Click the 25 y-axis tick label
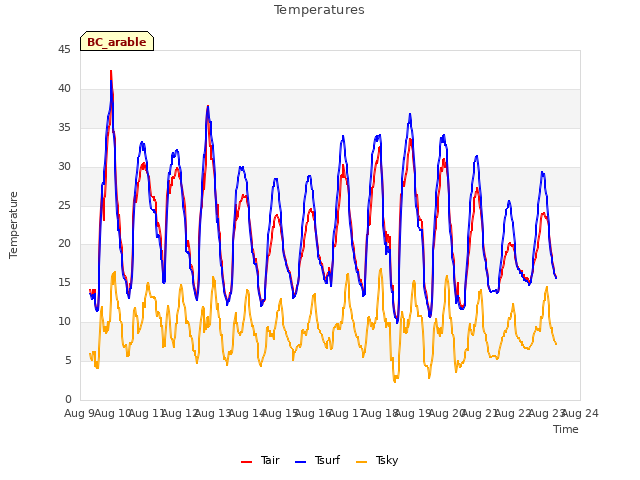This screenshot has height=480, width=640. point(64,205)
